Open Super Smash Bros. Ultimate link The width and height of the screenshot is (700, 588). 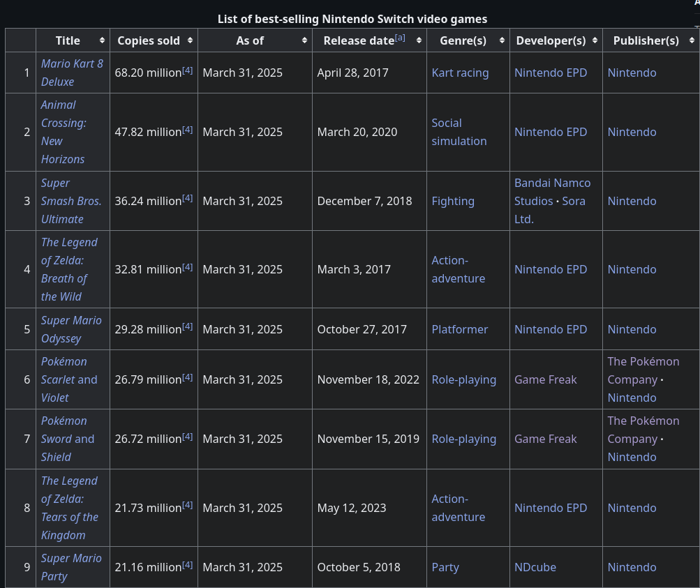[71, 201]
